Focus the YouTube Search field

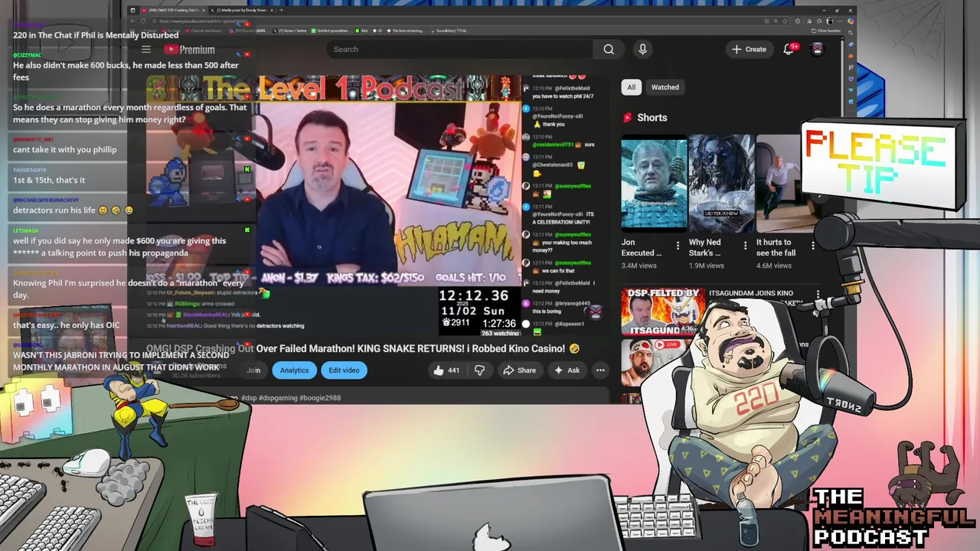pyautogui.click(x=459, y=49)
